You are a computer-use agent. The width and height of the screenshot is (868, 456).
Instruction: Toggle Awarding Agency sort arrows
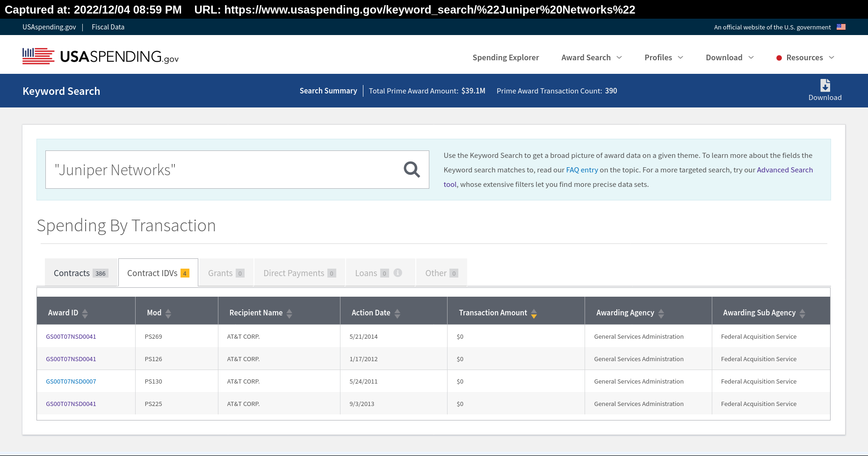[661, 313]
